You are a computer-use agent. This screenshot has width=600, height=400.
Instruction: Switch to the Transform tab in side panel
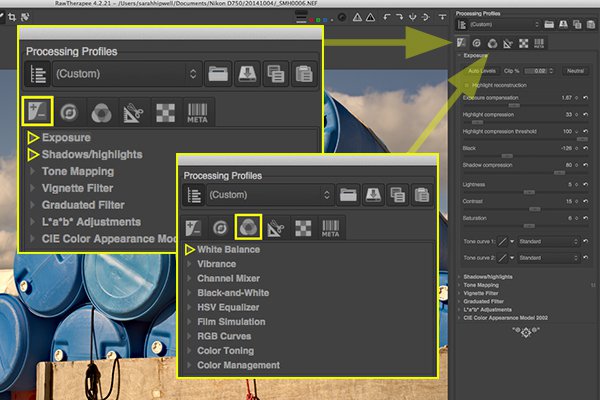(x=508, y=43)
